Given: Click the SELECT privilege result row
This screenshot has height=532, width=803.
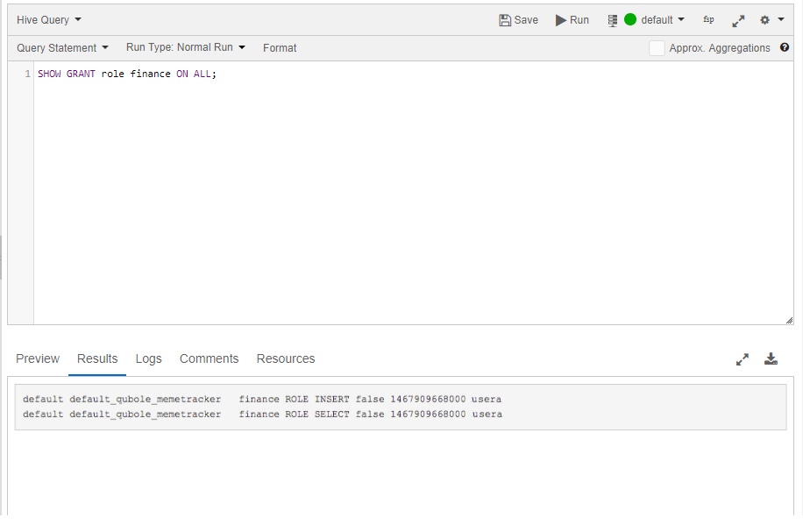Looking at the screenshot, I should pyautogui.click(x=262, y=414).
